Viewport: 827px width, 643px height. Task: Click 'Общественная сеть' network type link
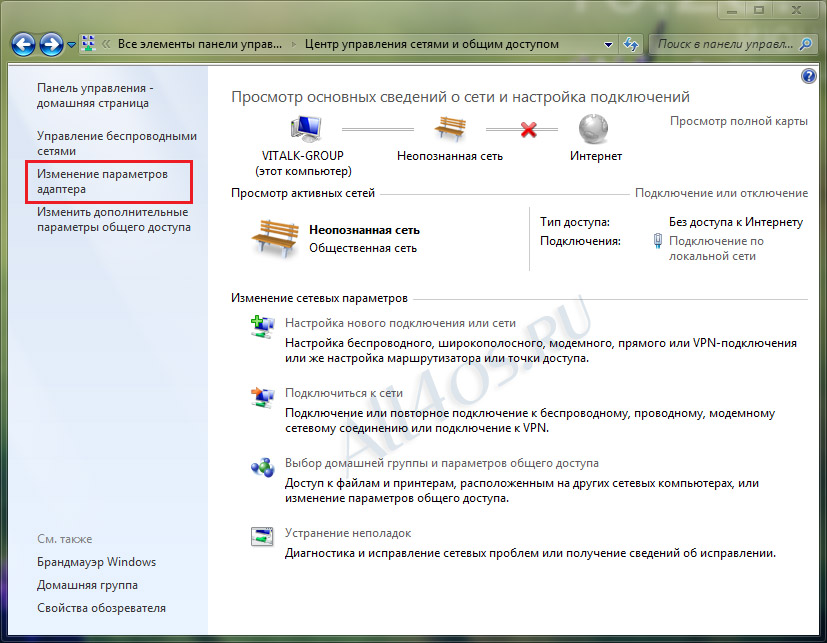pos(363,248)
